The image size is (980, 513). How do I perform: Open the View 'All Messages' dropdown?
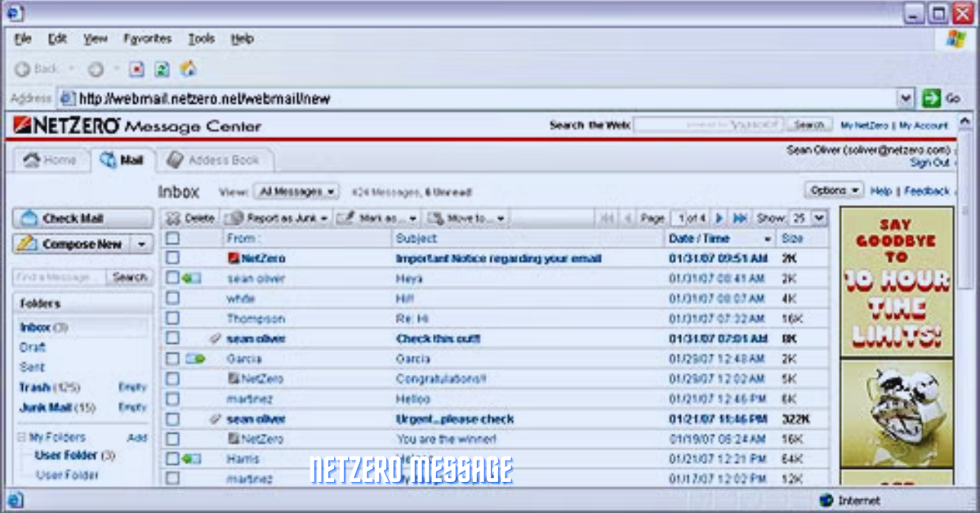[296, 192]
